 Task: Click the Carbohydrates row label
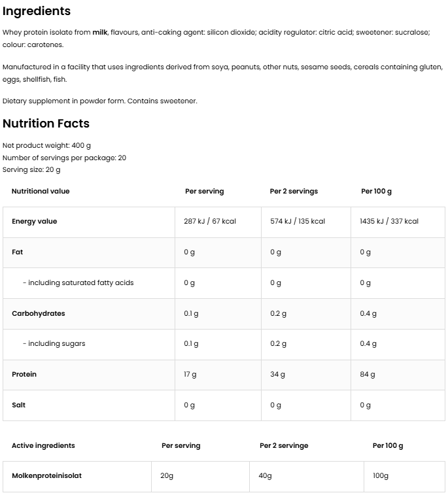(x=39, y=314)
